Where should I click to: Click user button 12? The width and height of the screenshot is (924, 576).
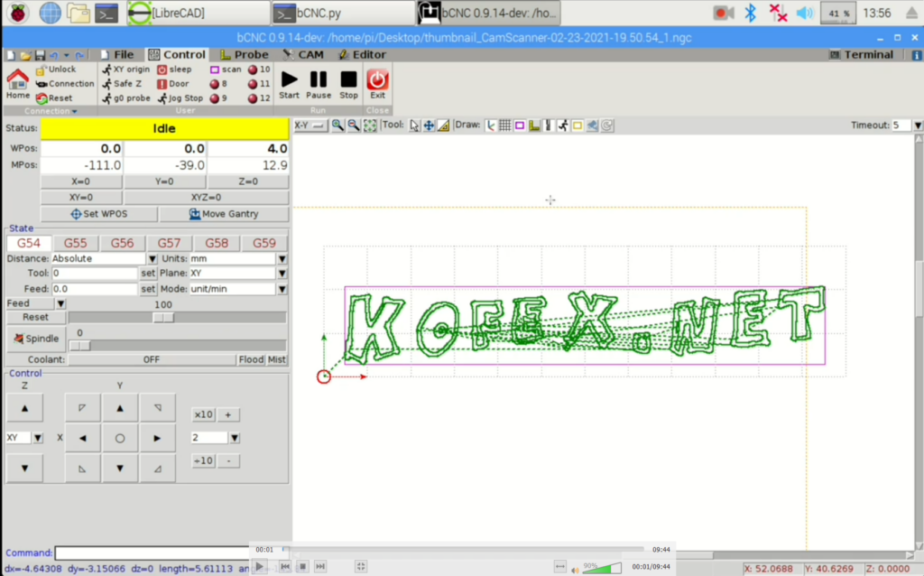click(259, 98)
